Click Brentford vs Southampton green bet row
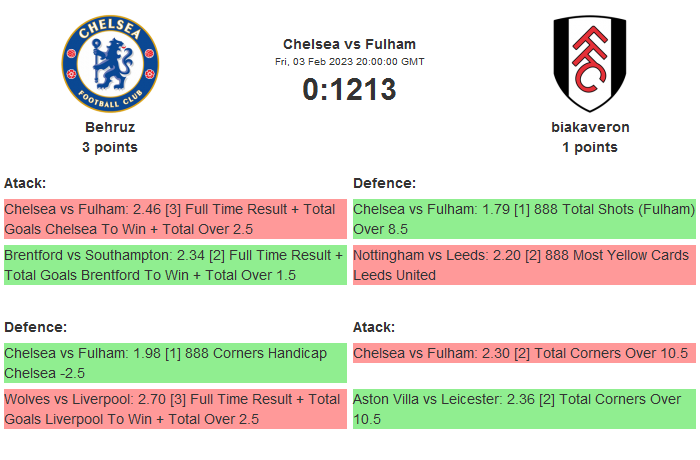This screenshot has height=460, width=700. pos(174,265)
